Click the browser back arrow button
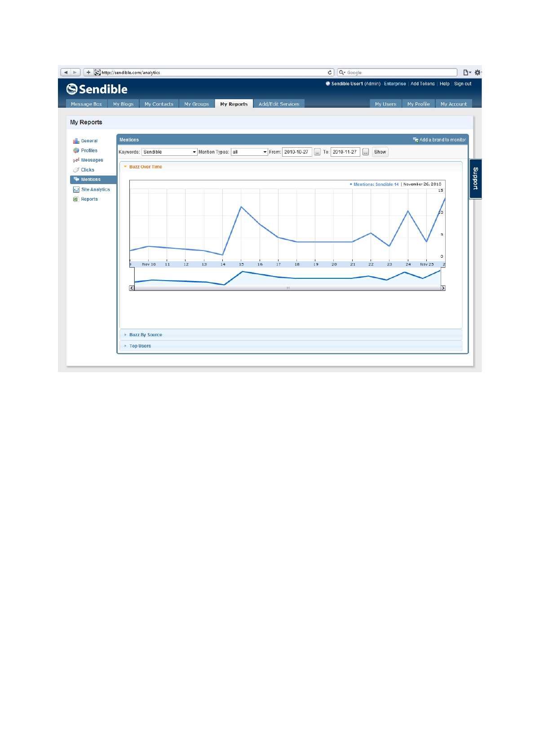The height and width of the screenshot is (756, 535). pyautogui.click(x=66, y=72)
